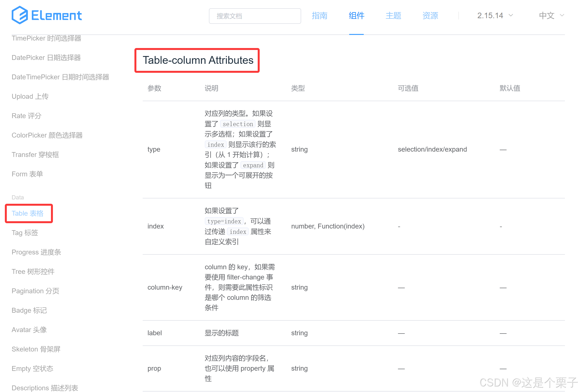Go to TimePicker 时间选择器
579x392 pixels.
coord(46,38)
